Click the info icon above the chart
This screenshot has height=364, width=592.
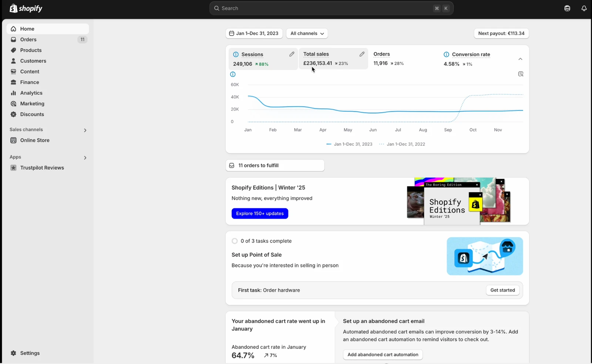[233, 74]
